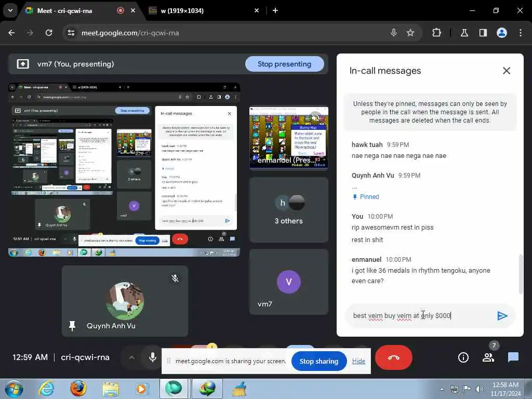
Task: Open Windows Media Player on taskbar
Action: coord(142,389)
